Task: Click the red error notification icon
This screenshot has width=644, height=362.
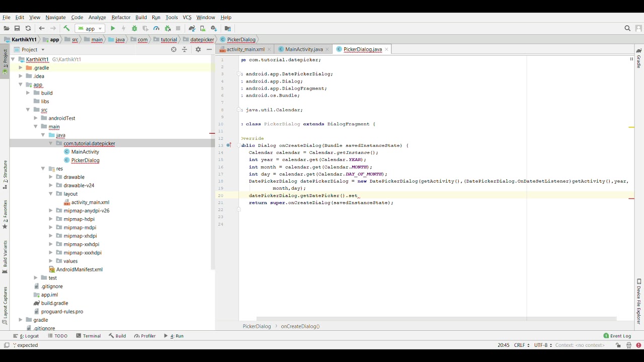Action: click(638, 345)
